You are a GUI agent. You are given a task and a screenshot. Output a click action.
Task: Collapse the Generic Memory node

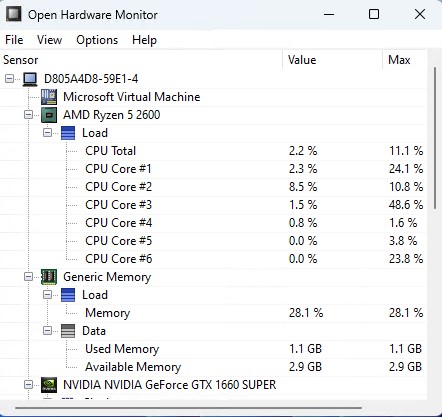click(29, 277)
